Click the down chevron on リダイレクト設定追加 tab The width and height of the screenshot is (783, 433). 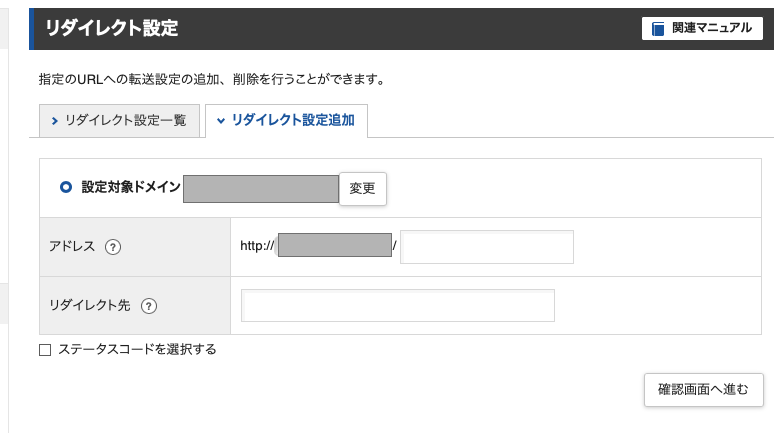221,121
